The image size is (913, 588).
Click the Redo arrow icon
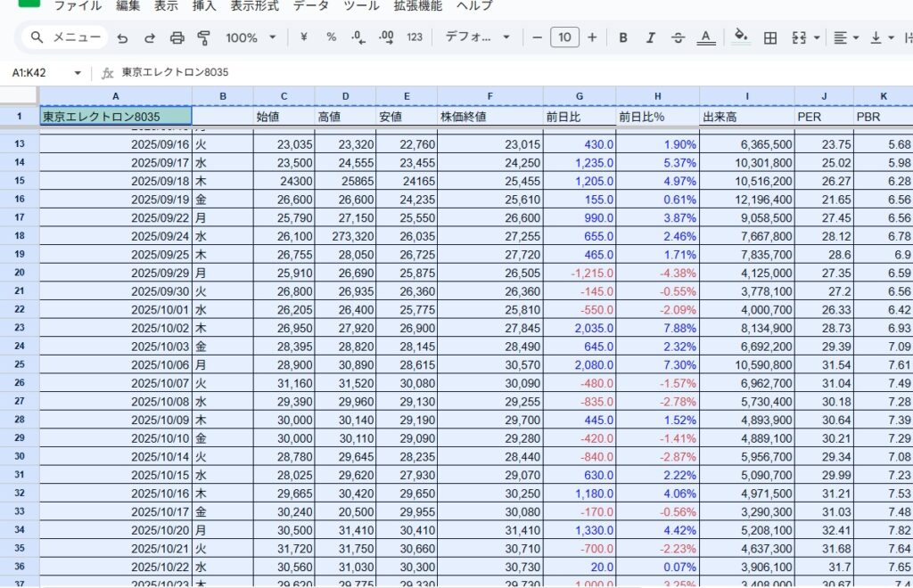(150, 37)
